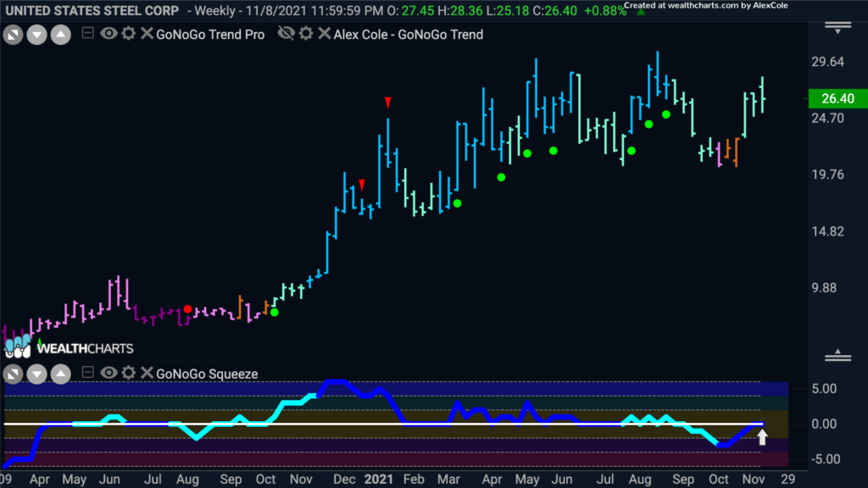Screen dimensions: 868x488
Task: Click the 'Created at wealthcharts.com' credit text
Action: pyautogui.click(x=706, y=6)
